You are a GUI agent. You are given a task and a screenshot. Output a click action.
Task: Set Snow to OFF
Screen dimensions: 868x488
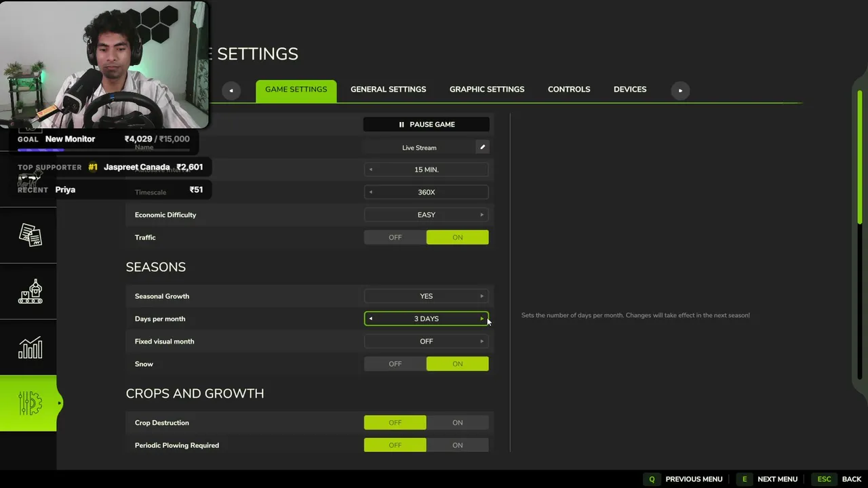395,364
